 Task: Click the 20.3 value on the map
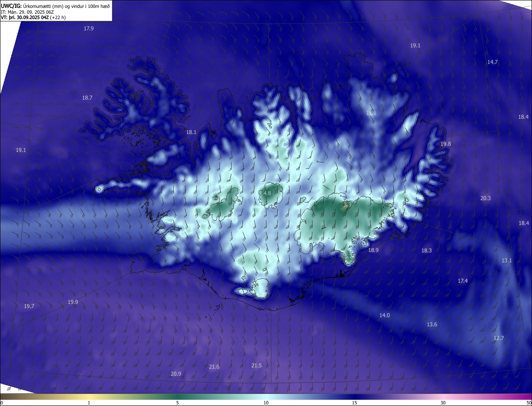(485, 198)
